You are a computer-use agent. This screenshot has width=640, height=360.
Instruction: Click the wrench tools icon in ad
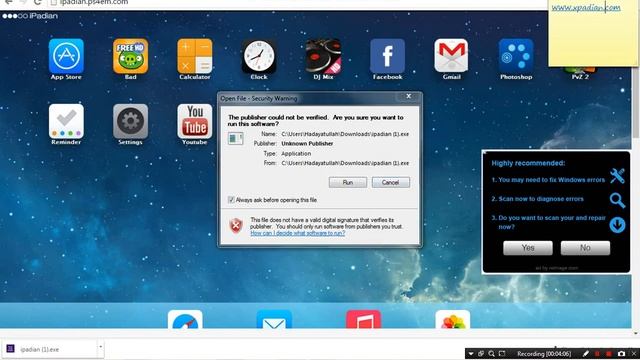pos(617,176)
